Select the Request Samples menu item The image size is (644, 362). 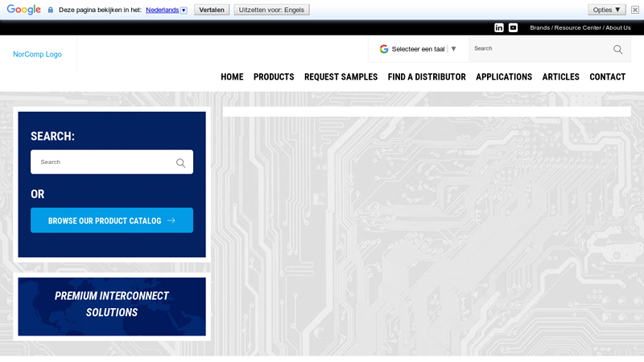[341, 77]
